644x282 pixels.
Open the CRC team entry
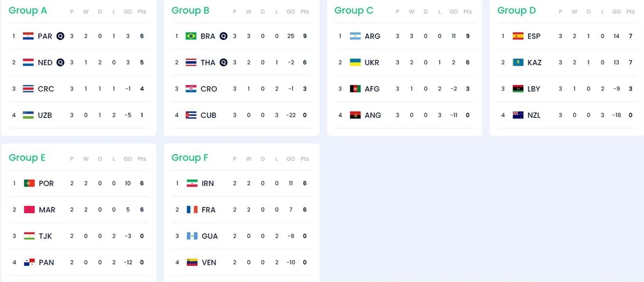click(46, 89)
